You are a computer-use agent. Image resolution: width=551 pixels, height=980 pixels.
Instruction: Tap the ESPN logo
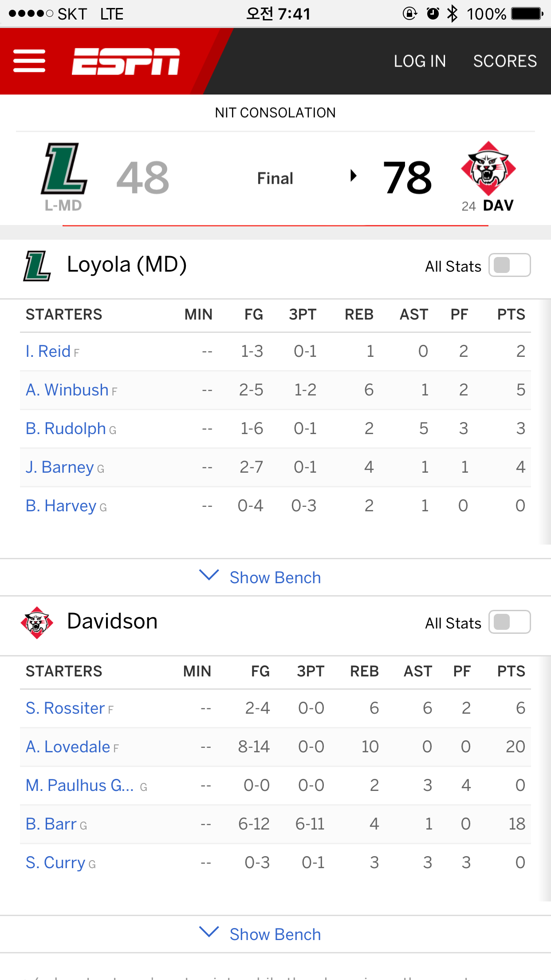pyautogui.click(x=126, y=61)
